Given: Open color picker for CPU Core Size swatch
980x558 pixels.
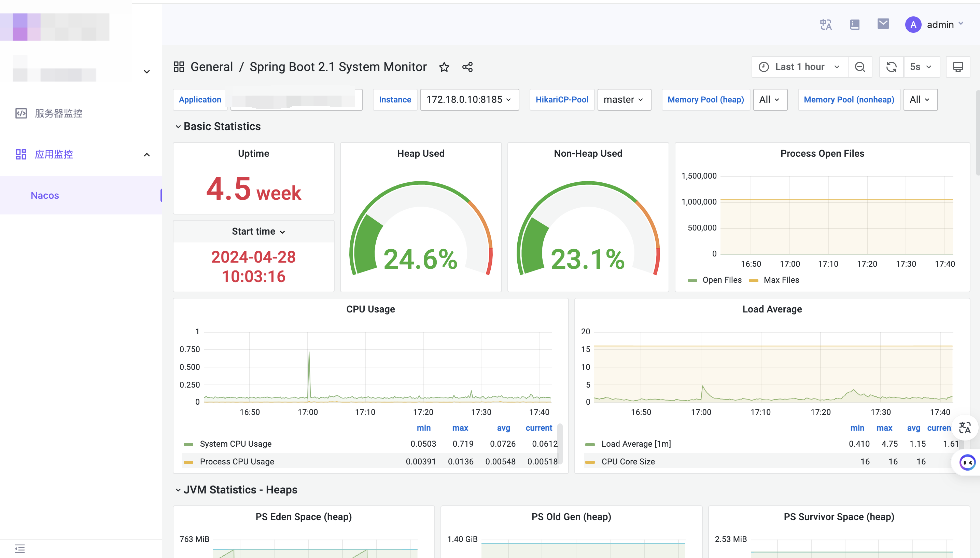Looking at the screenshot, I should point(590,462).
